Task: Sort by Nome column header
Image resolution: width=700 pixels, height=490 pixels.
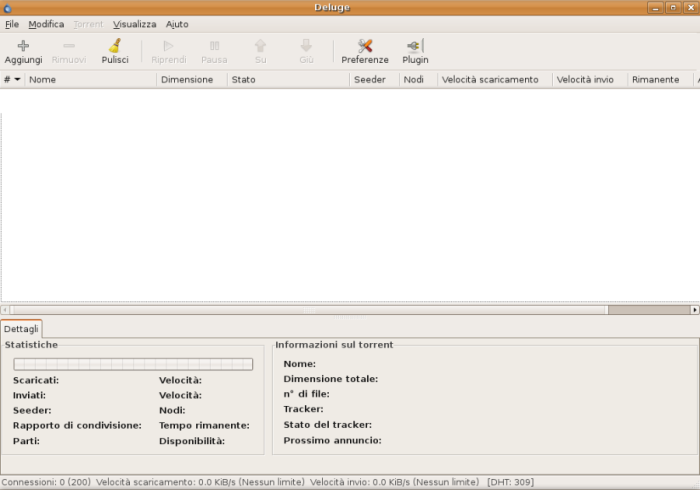Action: coord(90,80)
